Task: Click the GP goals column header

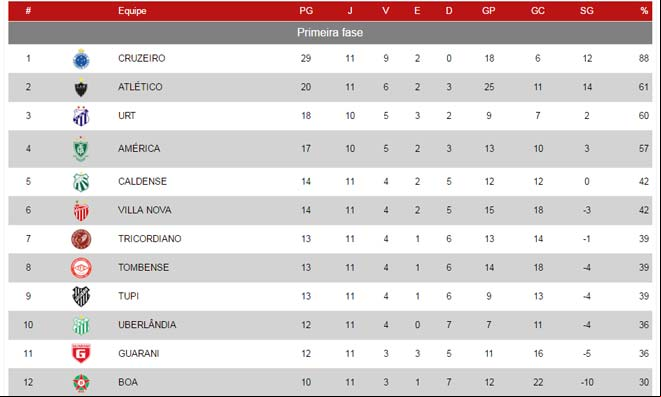Action: click(489, 11)
